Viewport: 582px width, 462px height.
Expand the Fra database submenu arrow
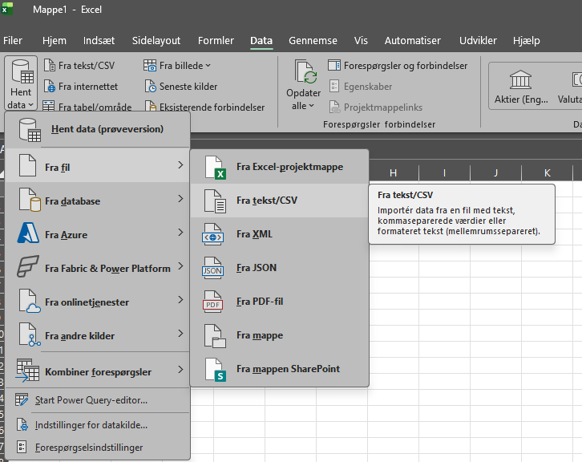pos(180,199)
